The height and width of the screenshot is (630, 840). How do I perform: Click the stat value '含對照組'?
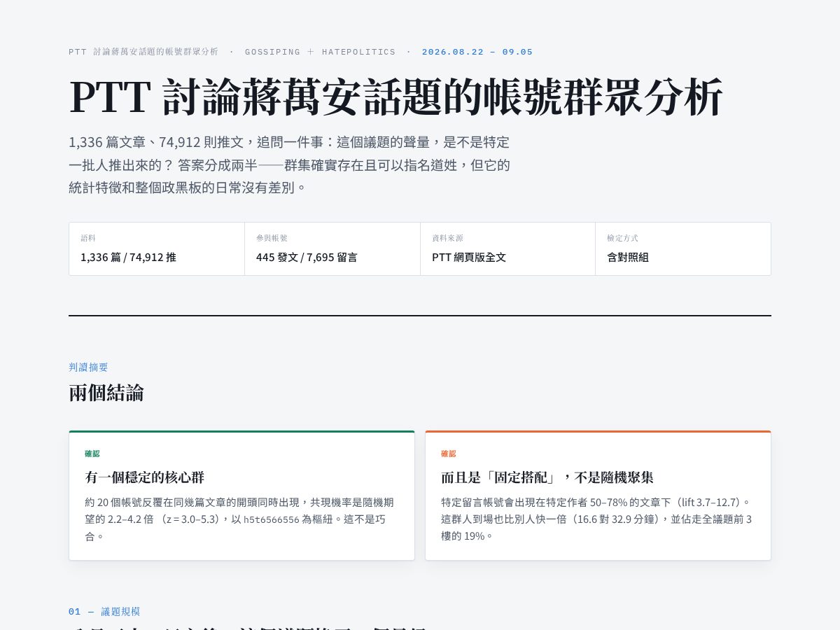point(628,257)
